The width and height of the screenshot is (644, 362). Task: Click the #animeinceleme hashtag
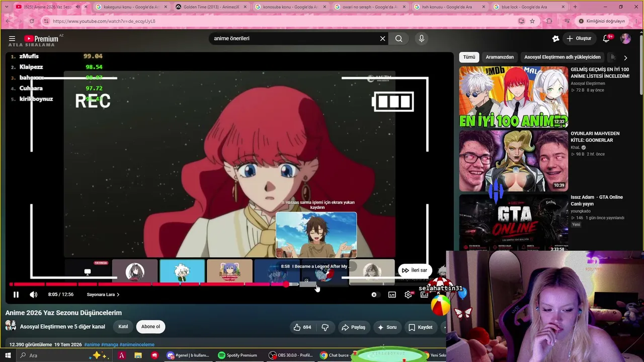pos(137,345)
